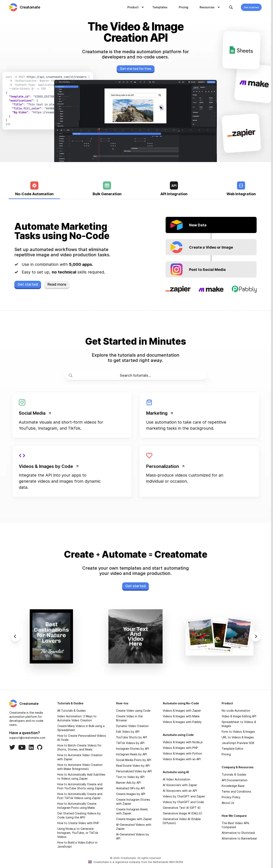This screenshot has height=868, width=273.
Task: Focus the Search tutorials input field
Action: (135, 375)
